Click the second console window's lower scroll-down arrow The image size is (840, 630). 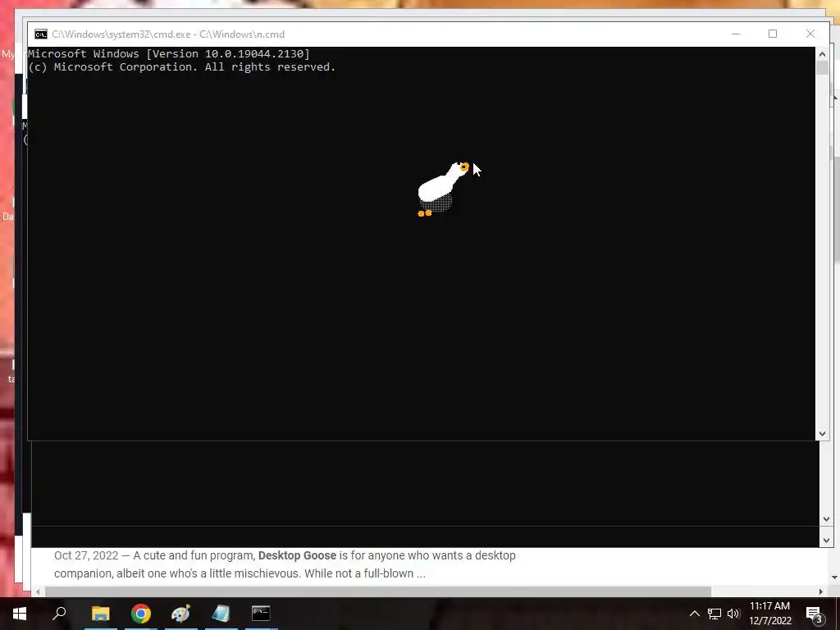coord(825,541)
